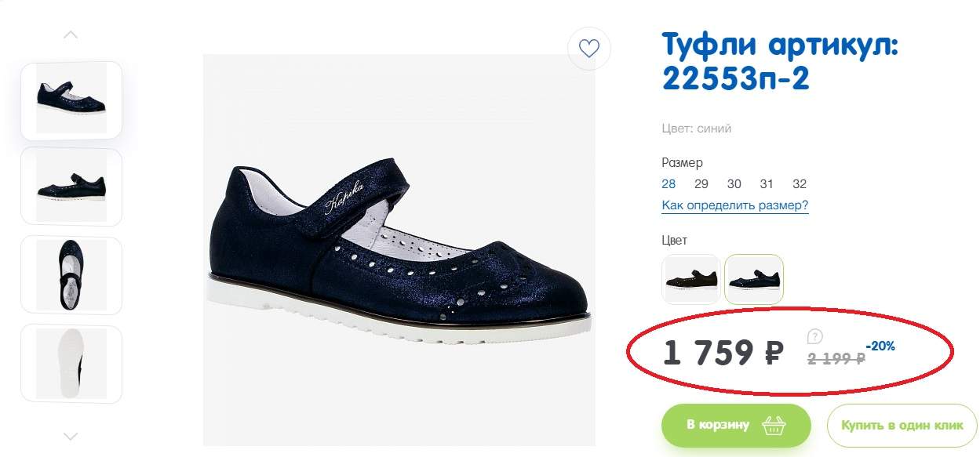The width and height of the screenshot is (980, 457).
Task: Open the Как определить размер? link
Action: tap(735, 205)
